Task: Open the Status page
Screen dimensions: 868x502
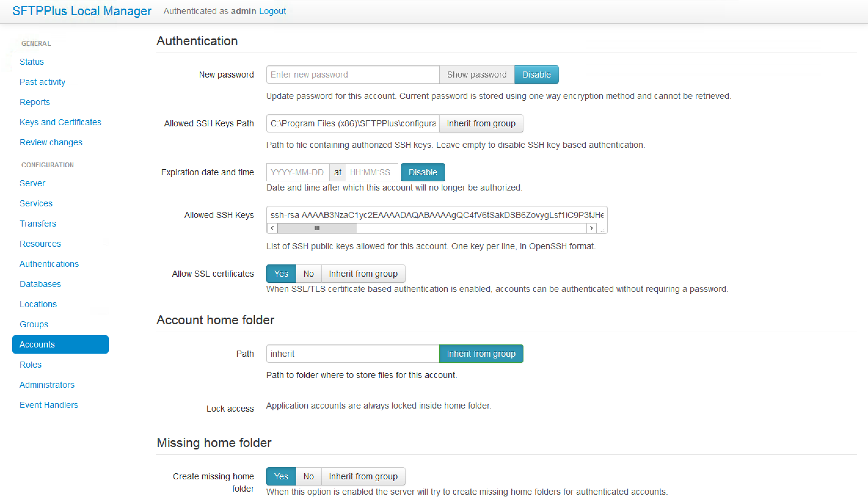Action: pos(32,61)
